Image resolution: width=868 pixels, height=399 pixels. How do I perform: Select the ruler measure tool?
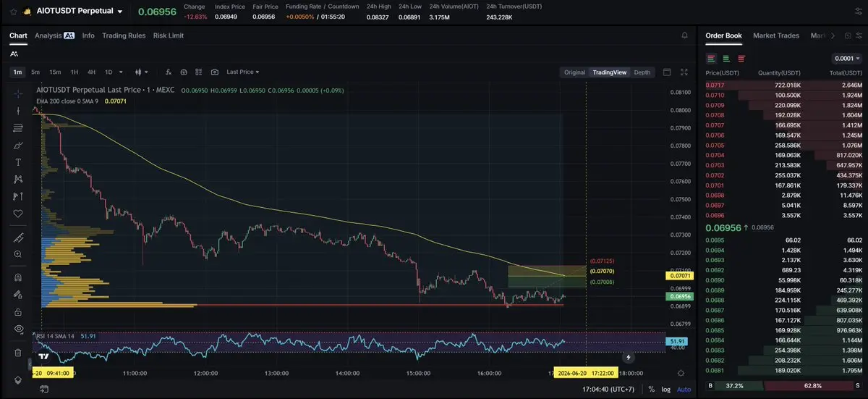point(18,238)
